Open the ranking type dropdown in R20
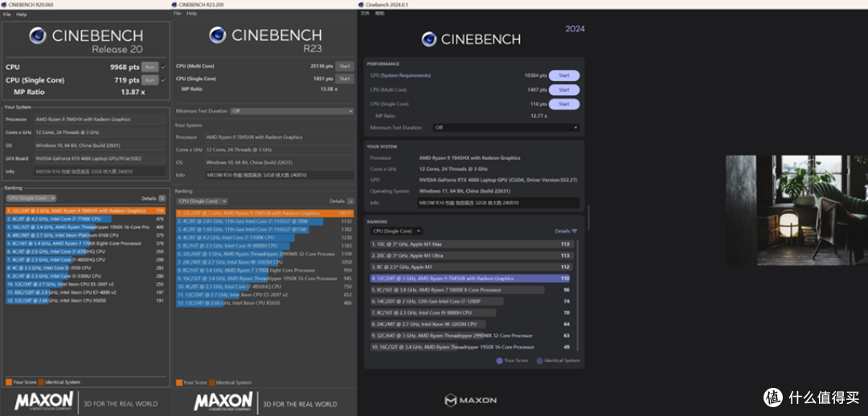Screen dimensions: 868x416 31,198
